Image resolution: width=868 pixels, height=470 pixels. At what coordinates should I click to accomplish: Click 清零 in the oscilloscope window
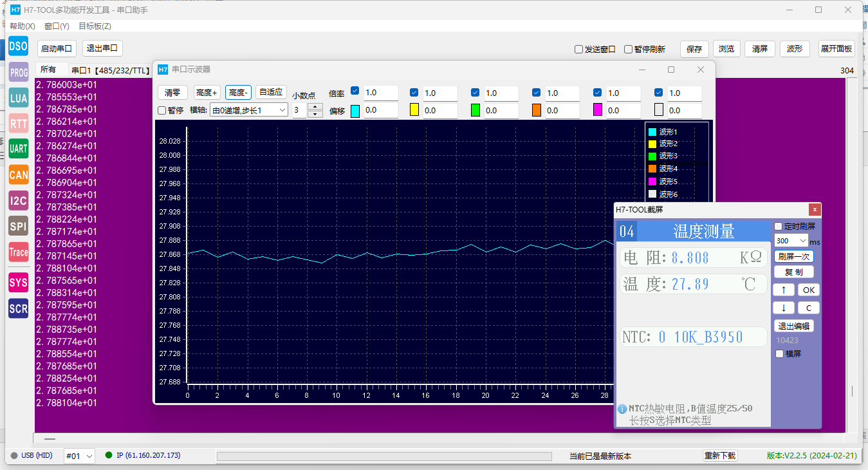pos(172,93)
